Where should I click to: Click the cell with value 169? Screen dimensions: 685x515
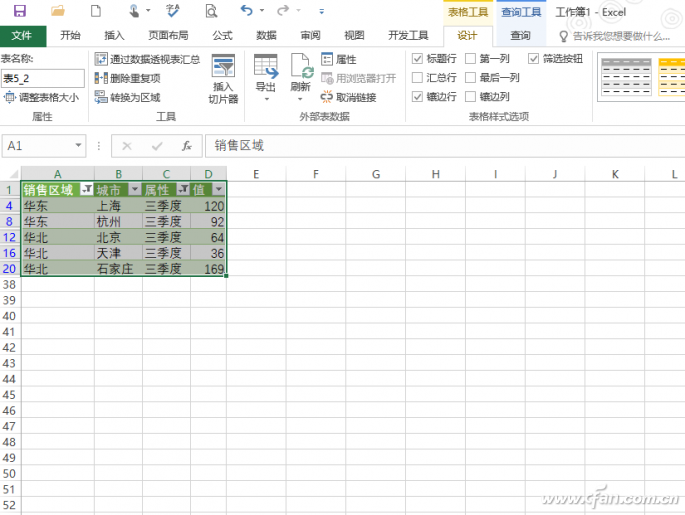point(208,269)
